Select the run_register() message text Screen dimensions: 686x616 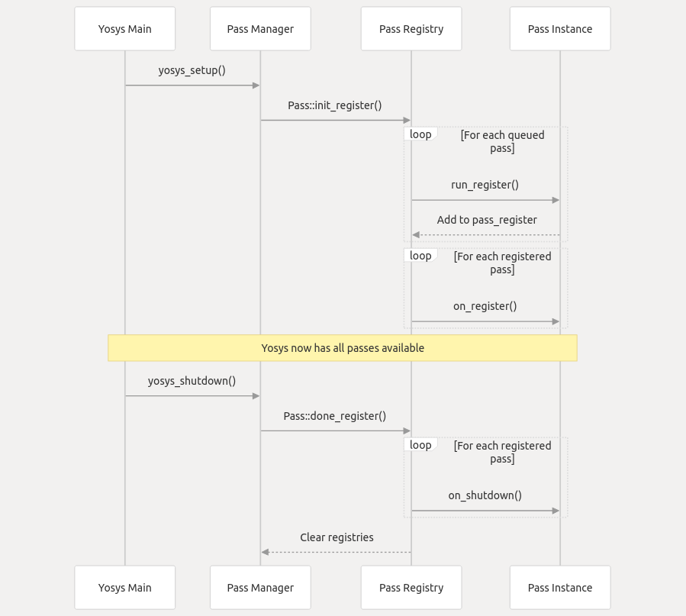point(485,185)
